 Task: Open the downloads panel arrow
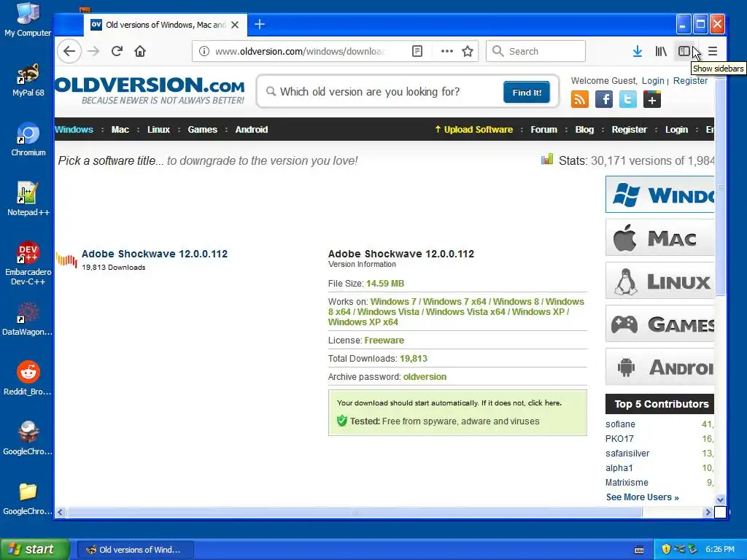click(x=638, y=52)
